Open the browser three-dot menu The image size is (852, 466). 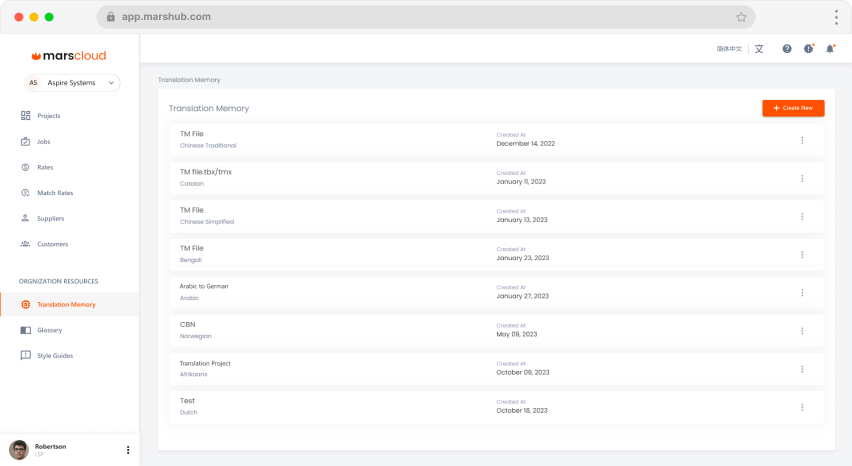click(835, 17)
